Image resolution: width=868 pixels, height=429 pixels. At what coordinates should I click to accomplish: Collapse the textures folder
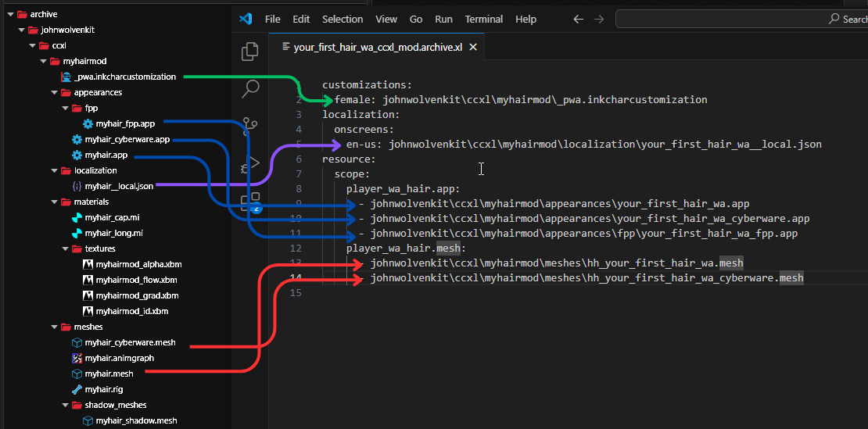[65, 248]
